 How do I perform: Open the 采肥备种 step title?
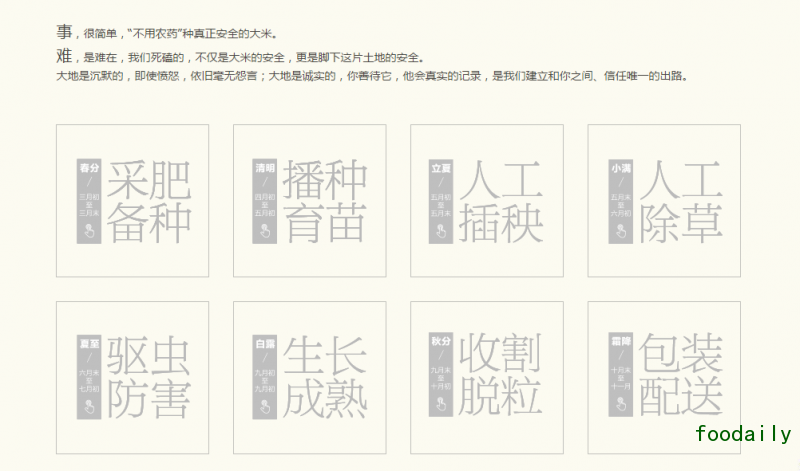coord(149,201)
